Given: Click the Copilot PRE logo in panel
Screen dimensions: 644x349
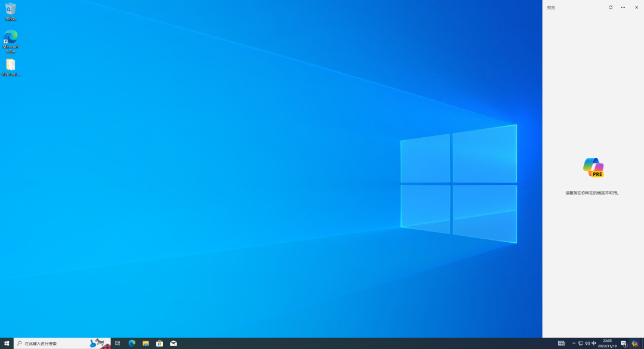Looking at the screenshot, I should pos(593,168).
